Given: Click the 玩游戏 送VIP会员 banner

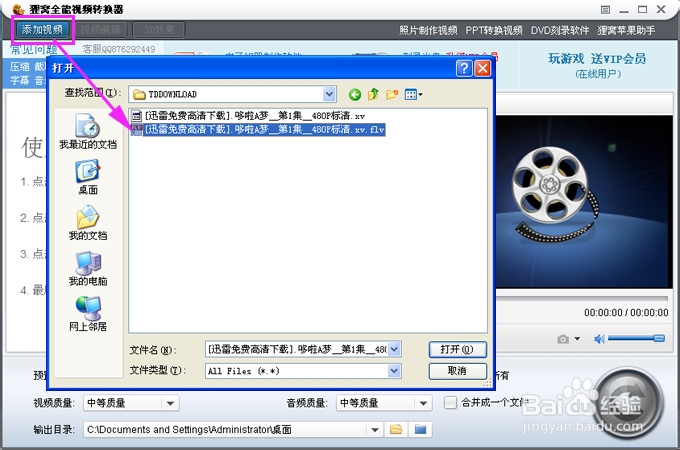Looking at the screenshot, I should [597, 65].
